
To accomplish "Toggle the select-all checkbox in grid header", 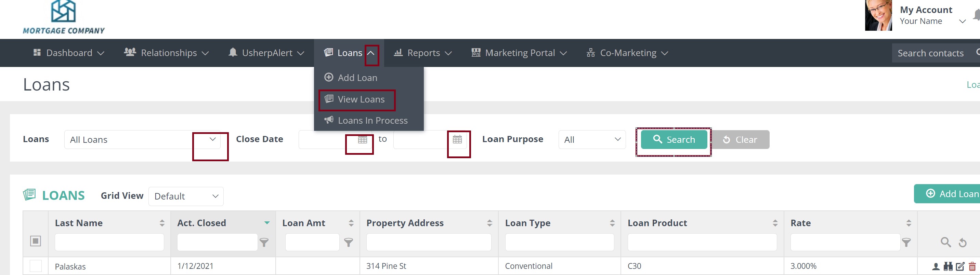I will tap(35, 241).
